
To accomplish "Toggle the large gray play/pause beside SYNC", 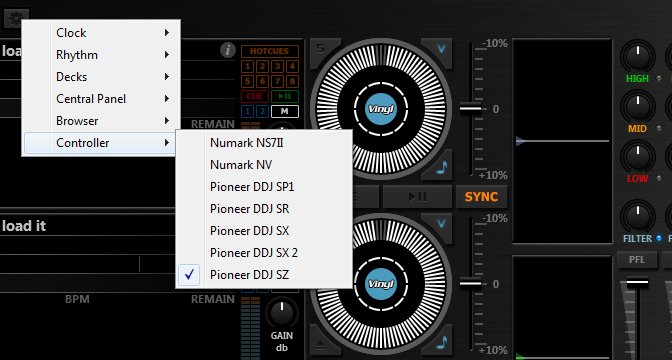I will coord(417,197).
